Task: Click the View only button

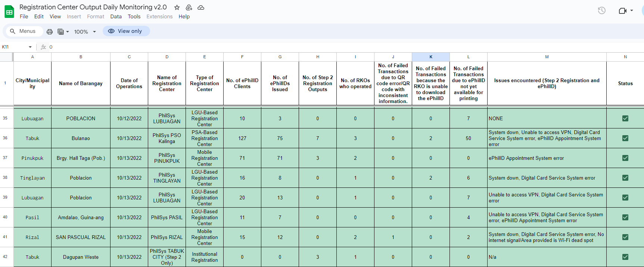Action: (x=126, y=31)
